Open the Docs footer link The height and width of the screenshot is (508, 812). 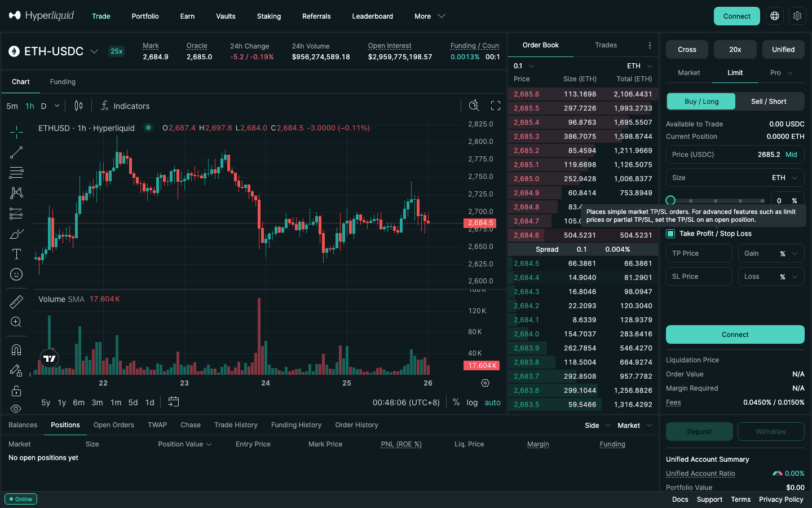(x=680, y=500)
